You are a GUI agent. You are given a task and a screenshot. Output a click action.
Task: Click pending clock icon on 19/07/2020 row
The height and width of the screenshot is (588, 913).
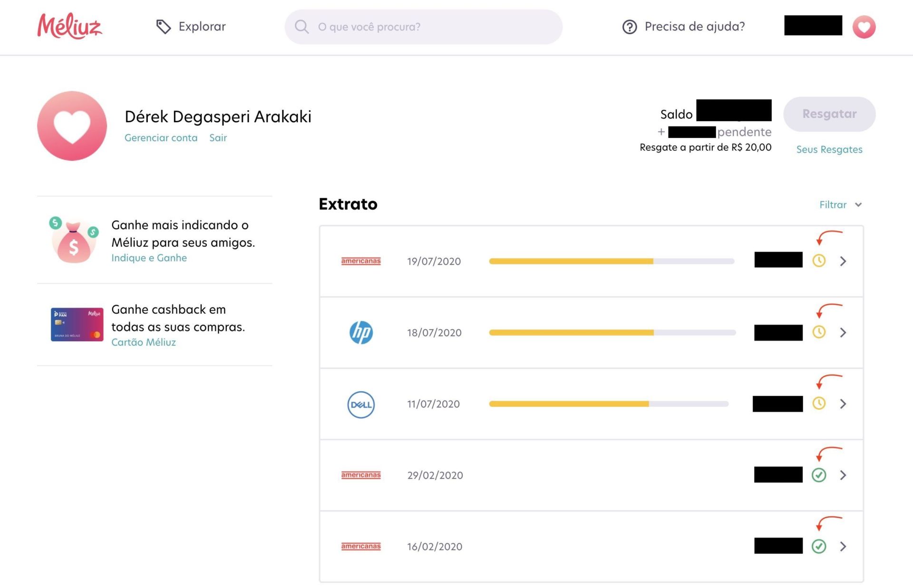818,261
